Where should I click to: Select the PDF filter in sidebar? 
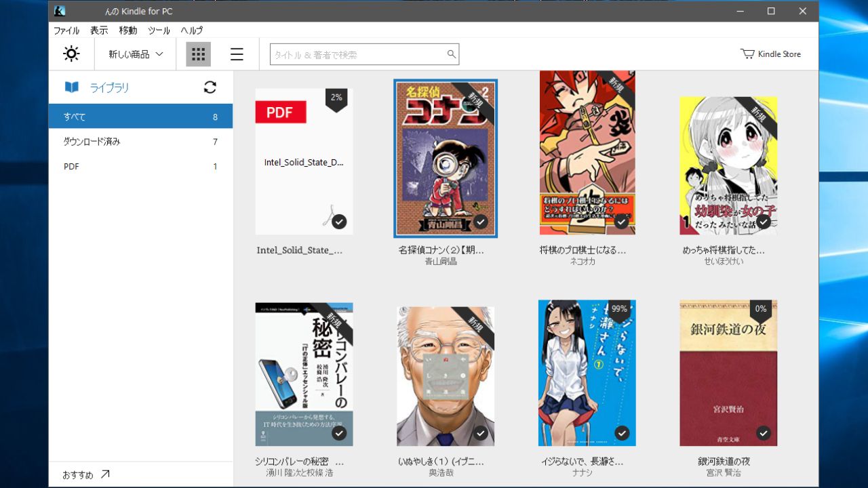point(140,167)
